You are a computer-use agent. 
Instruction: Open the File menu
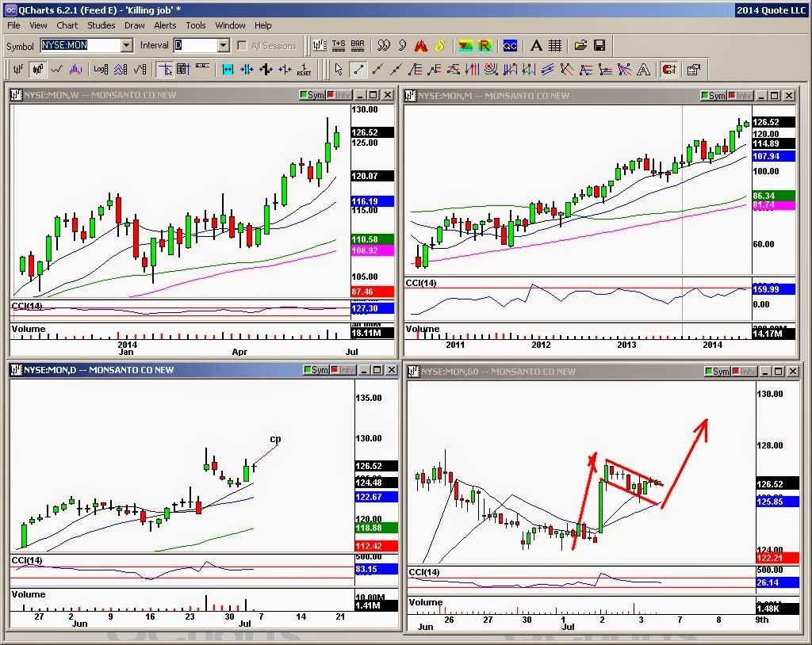click(x=13, y=25)
